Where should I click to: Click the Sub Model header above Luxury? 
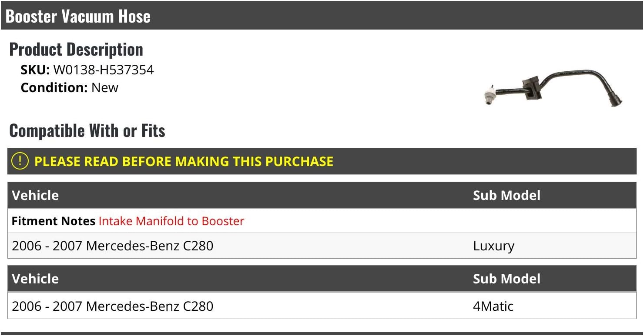(506, 195)
